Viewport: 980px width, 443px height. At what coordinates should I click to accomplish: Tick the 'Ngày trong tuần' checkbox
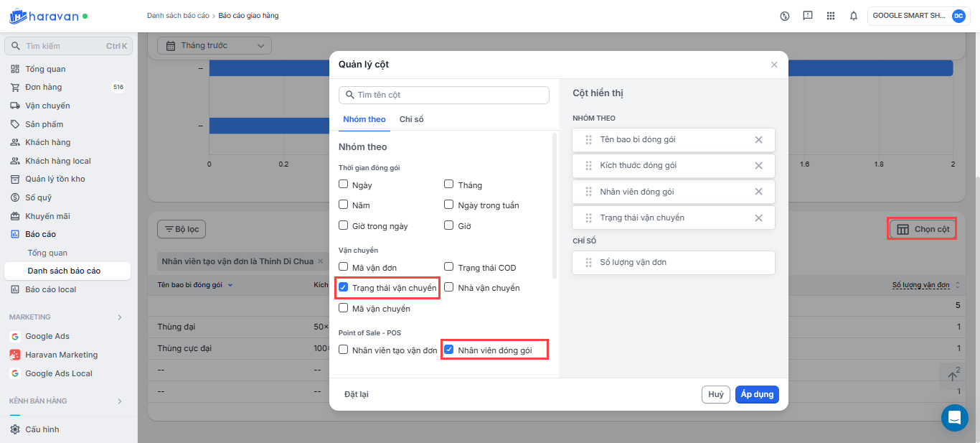[x=449, y=205]
